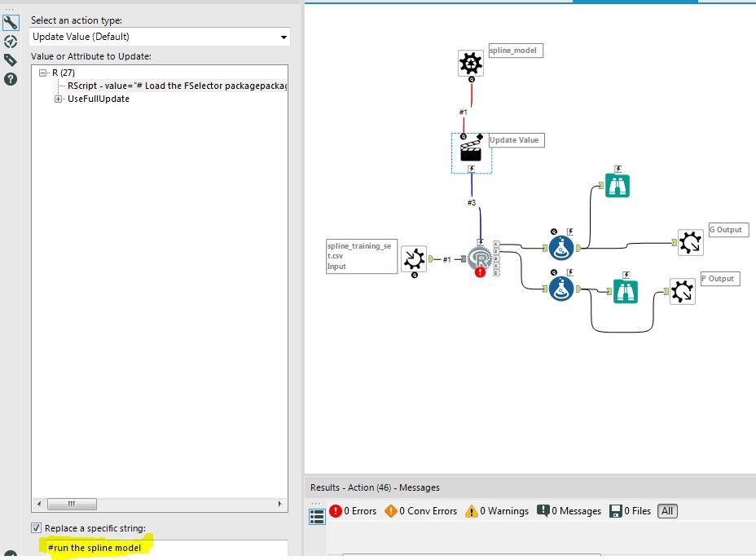The height and width of the screenshot is (560, 756).
Task: Open the annotation tag icon
Action: [10, 60]
